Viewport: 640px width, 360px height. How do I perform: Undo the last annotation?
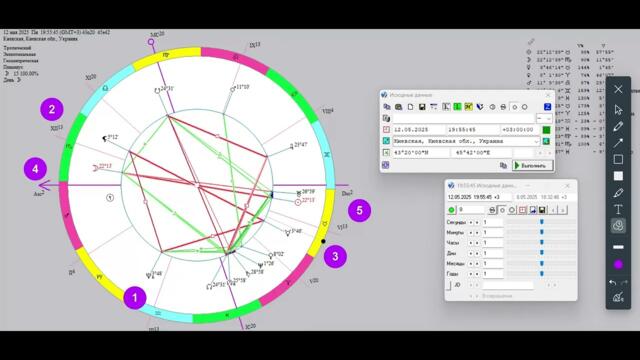(x=613, y=282)
